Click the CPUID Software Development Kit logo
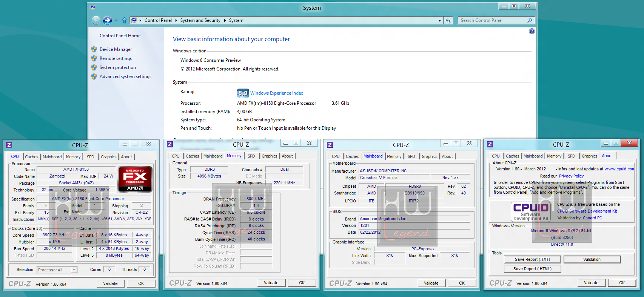 point(531,212)
